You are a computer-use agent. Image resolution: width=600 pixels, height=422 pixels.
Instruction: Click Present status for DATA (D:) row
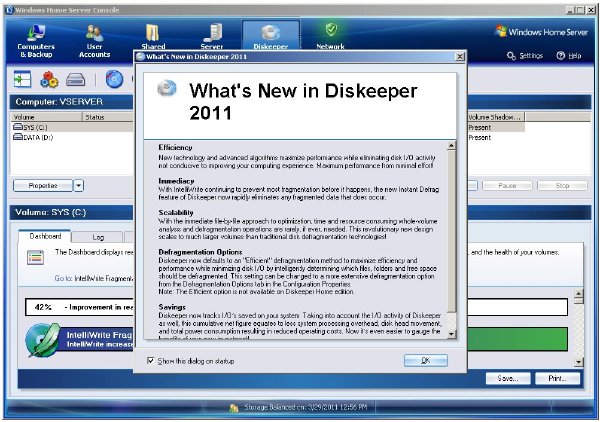point(480,137)
